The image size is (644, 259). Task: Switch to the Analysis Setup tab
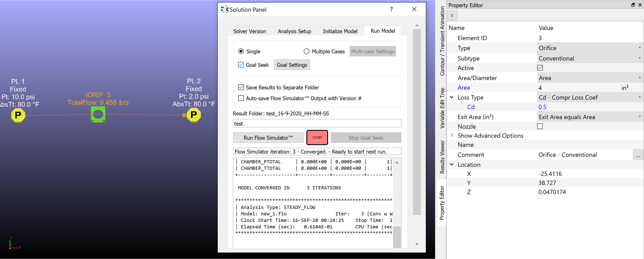294,31
